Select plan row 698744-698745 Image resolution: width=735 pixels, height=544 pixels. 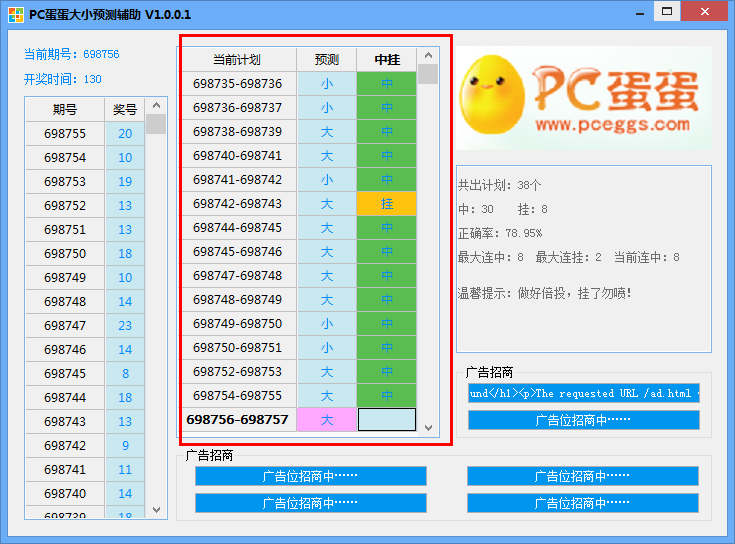pos(299,228)
